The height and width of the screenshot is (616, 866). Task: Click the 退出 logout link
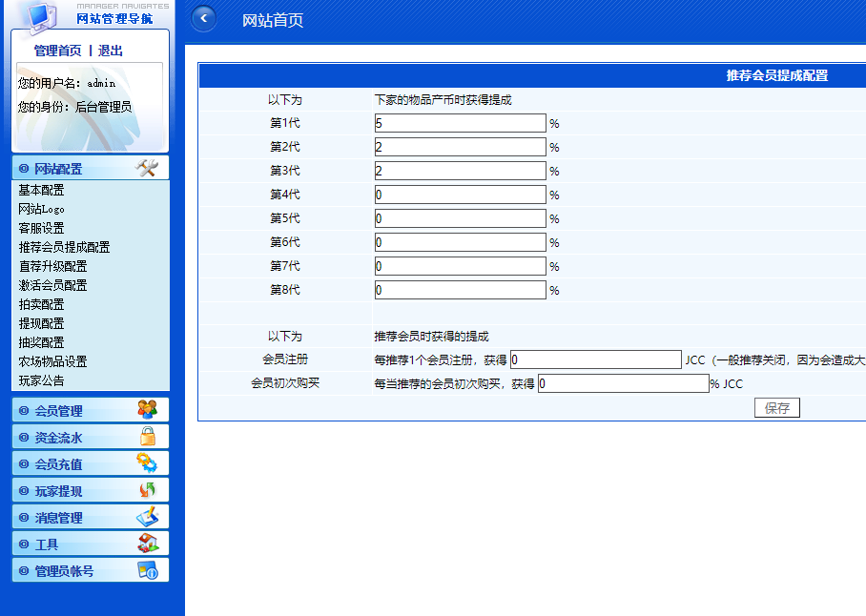pos(111,51)
